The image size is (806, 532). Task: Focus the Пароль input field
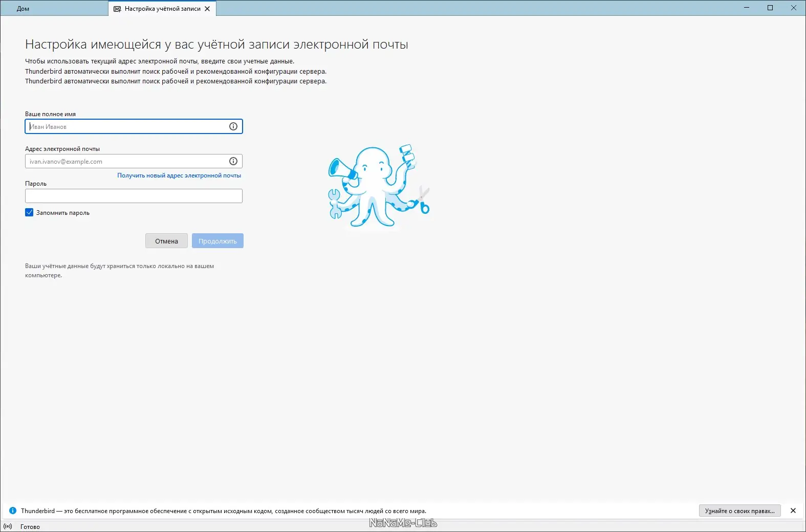coord(134,196)
